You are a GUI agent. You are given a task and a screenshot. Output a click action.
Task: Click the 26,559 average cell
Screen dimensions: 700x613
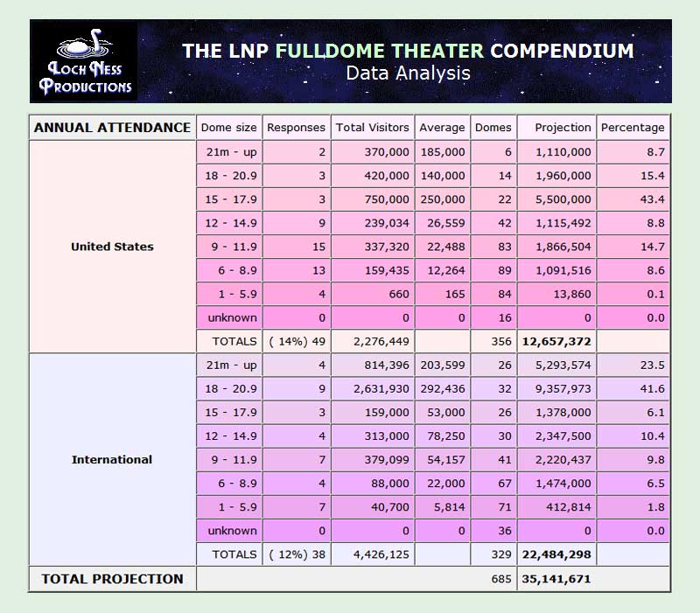[x=443, y=223]
